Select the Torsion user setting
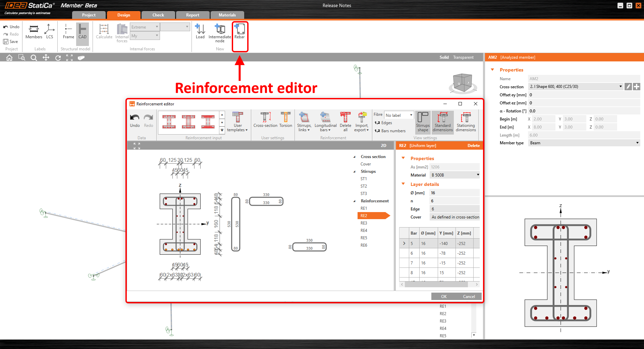The height and width of the screenshot is (349, 644). (285, 120)
